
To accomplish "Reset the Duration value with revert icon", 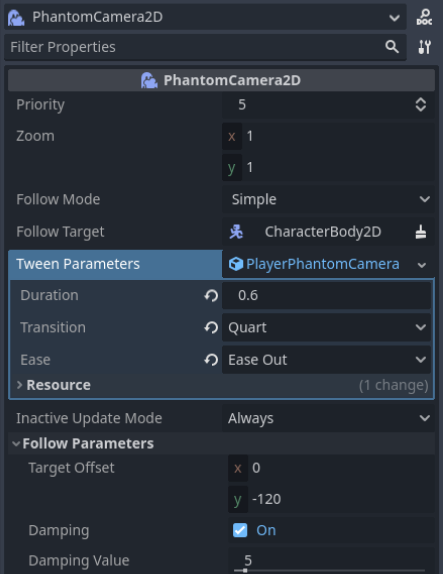I will (x=211, y=295).
